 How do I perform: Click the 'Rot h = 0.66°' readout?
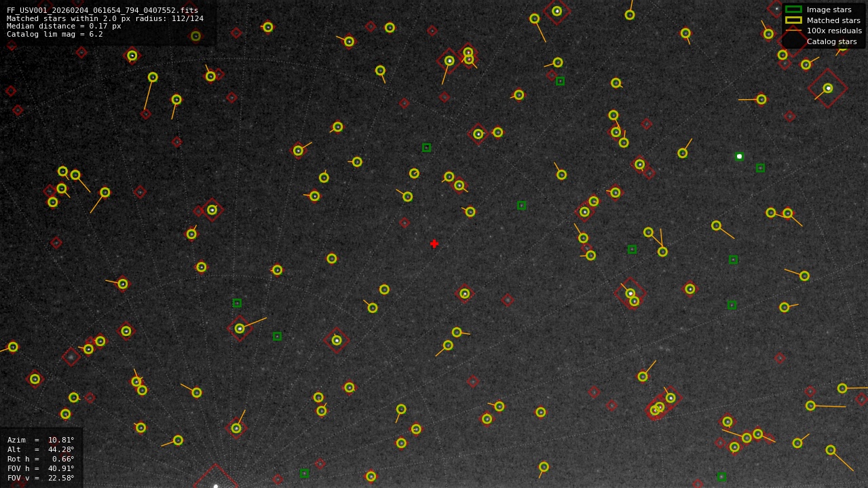point(41,459)
